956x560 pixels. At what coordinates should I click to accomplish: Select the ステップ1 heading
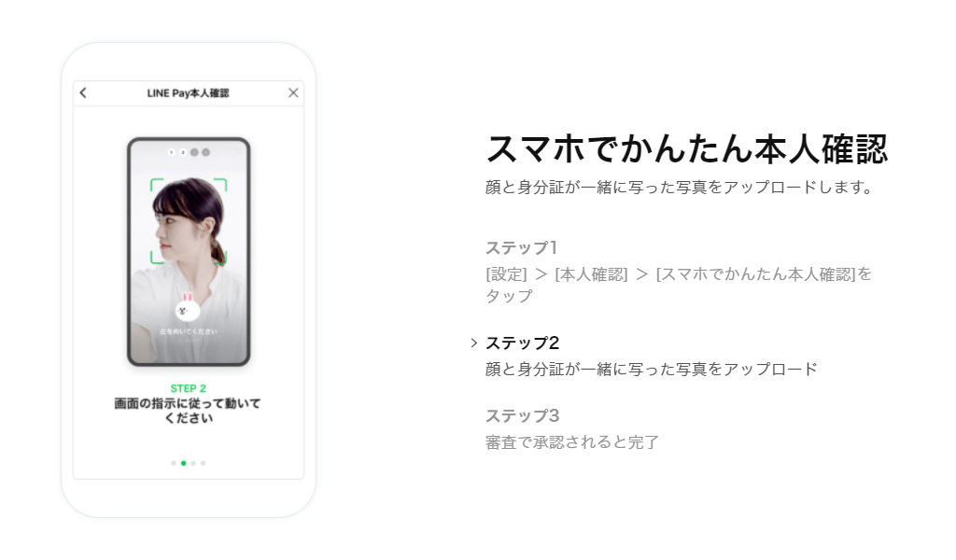521,247
